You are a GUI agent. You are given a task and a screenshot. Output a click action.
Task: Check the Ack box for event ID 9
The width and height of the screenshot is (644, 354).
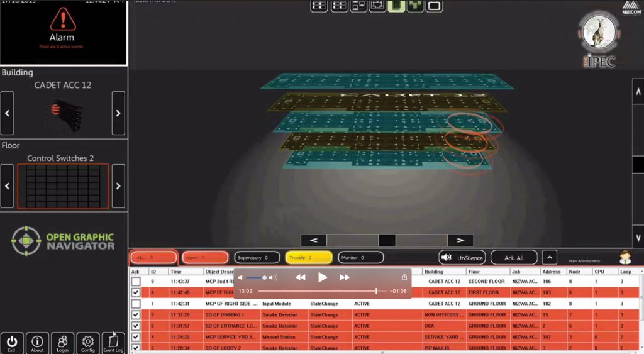(x=136, y=282)
